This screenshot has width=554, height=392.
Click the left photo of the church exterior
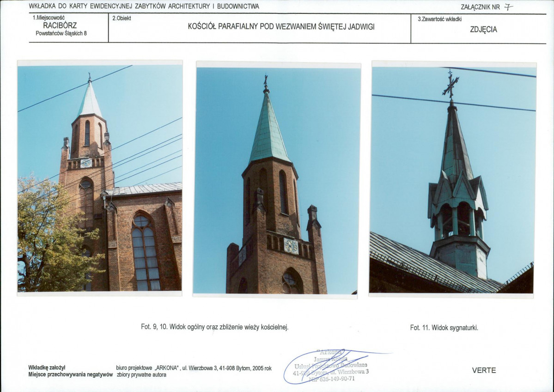point(100,178)
